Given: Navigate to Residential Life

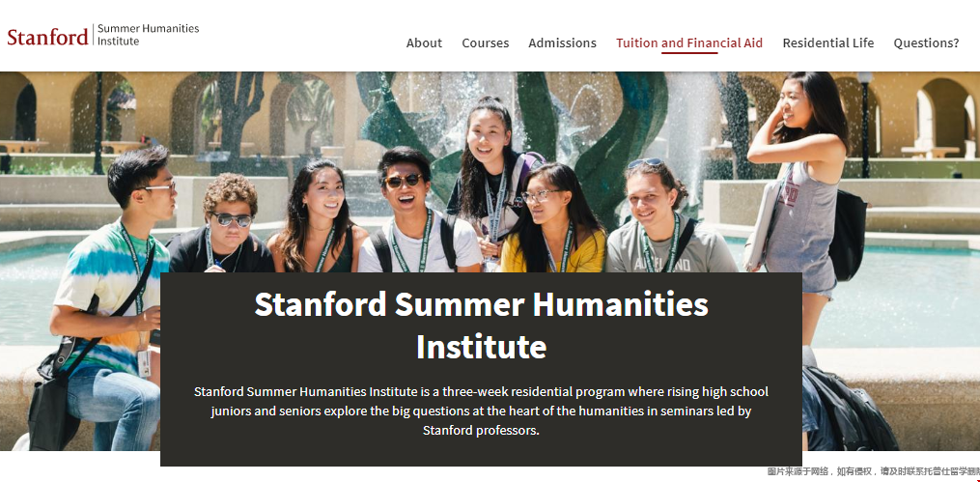Looking at the screenshot, I should [827, 43].
